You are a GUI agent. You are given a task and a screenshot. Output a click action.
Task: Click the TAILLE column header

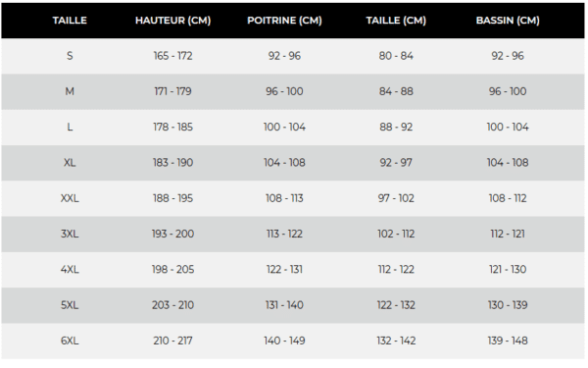click(70, 21)
